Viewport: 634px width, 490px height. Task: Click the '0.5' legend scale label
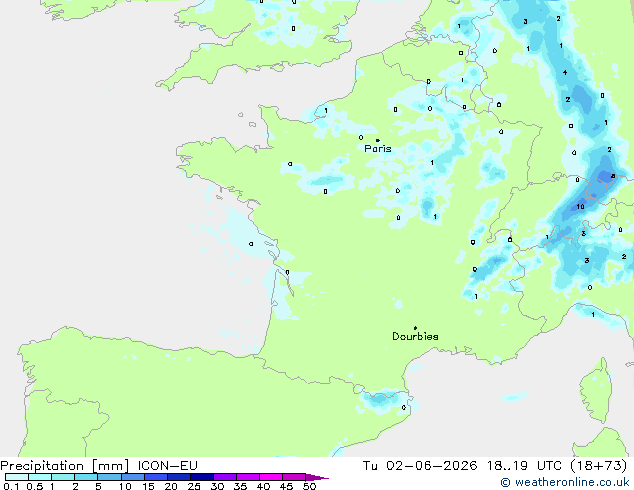coord(35,486)
